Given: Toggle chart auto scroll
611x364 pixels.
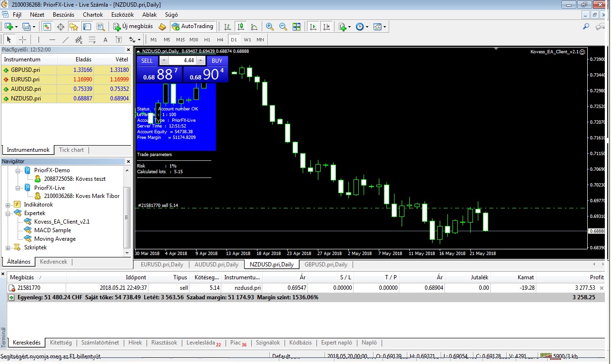Looking at the screenshot, I should point(313,27).
